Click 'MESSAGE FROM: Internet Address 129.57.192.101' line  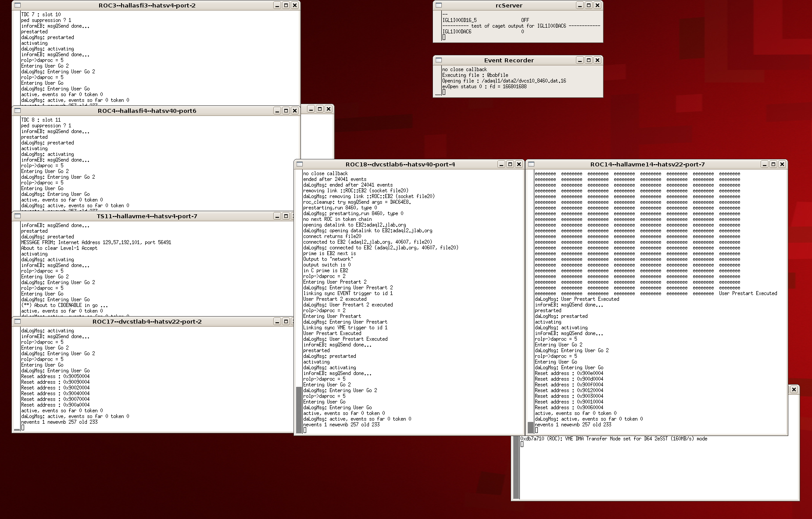click(x=96, y=242)
